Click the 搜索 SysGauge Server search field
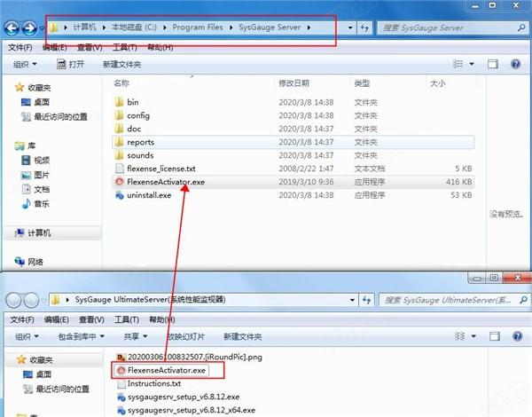 coord(449,28)
